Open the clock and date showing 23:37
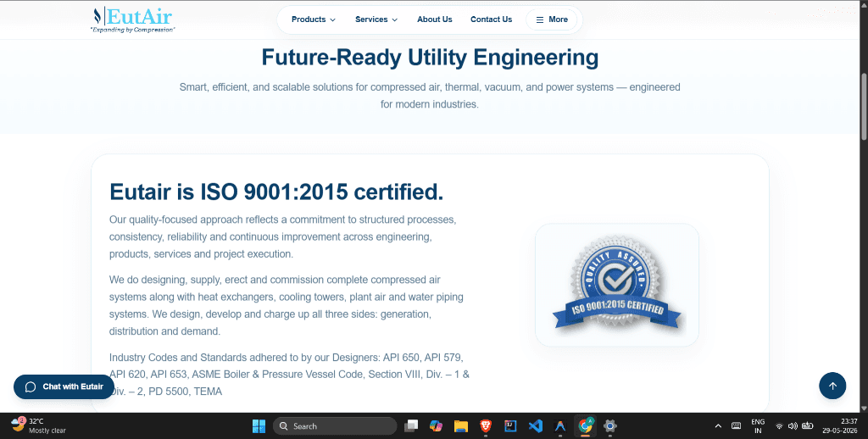This screenshot has width=868, height=439. (x=842, y=425)
